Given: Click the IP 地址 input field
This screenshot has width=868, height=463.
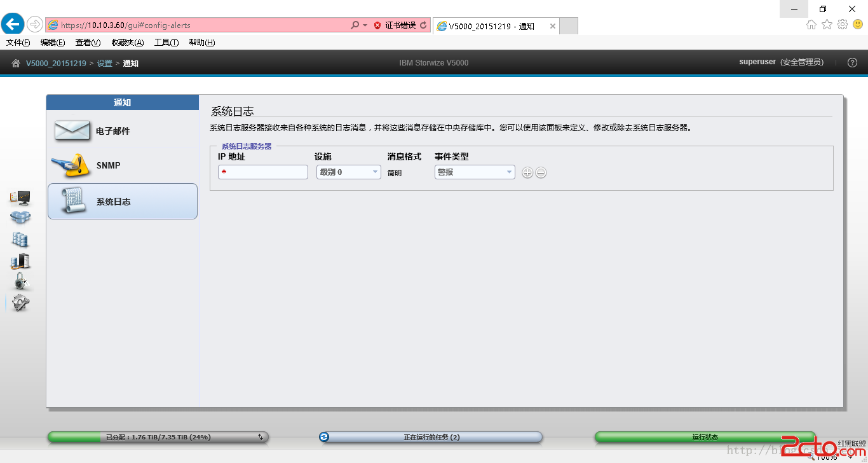Looking at the screenshot, I should point(263,172).
